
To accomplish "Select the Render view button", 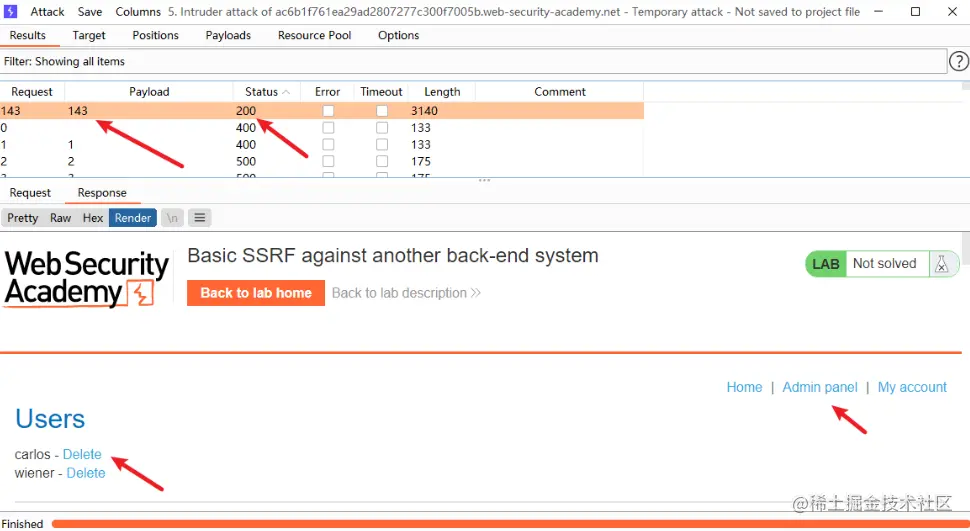I will 132,218.
